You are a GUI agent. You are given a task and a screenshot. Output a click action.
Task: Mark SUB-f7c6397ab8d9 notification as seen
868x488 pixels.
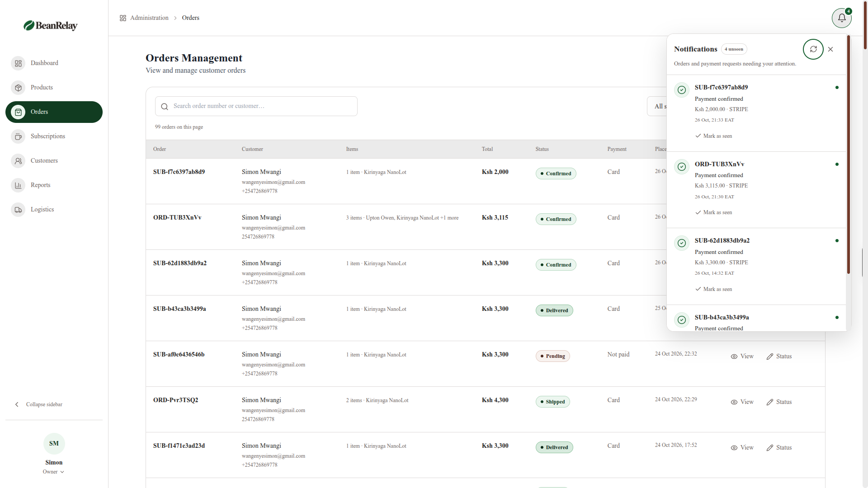tap(714, 136)
